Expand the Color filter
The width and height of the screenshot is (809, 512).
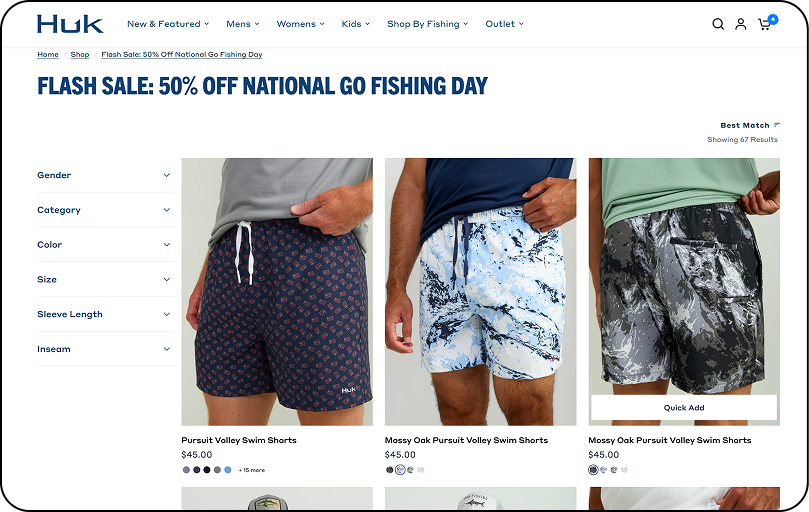coord(104,245)
